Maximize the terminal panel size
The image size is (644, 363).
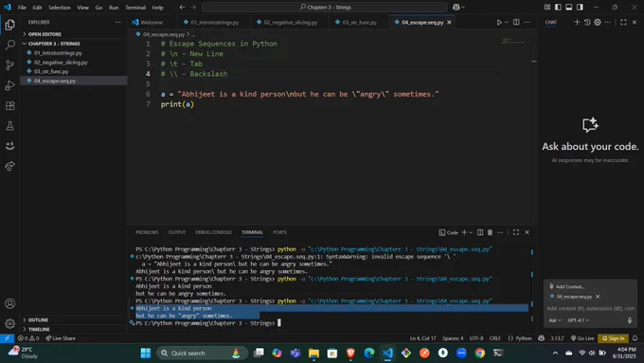(x=516, y=232)
